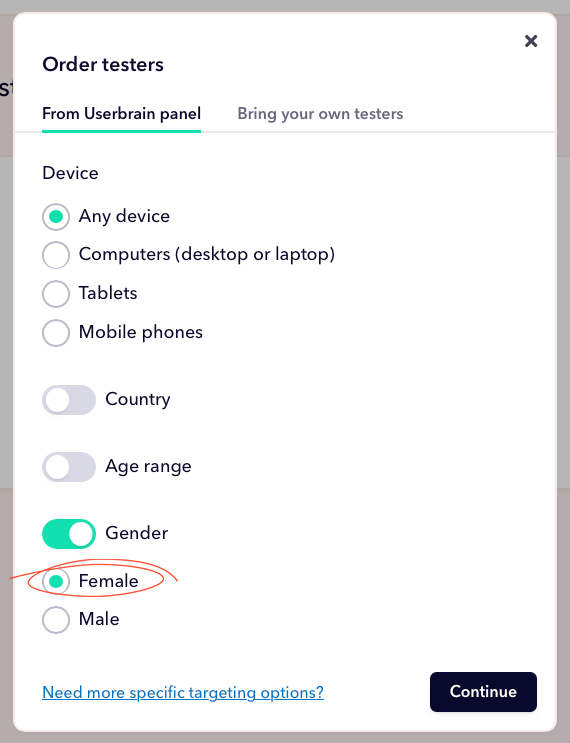The image size is (570, 743).
Task: Select the Female radio button
Action: (56, 581)
